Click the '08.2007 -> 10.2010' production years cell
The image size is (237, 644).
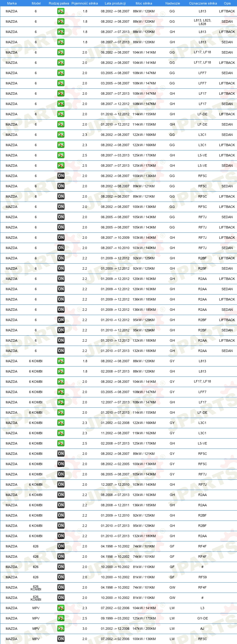click(115, 248)
